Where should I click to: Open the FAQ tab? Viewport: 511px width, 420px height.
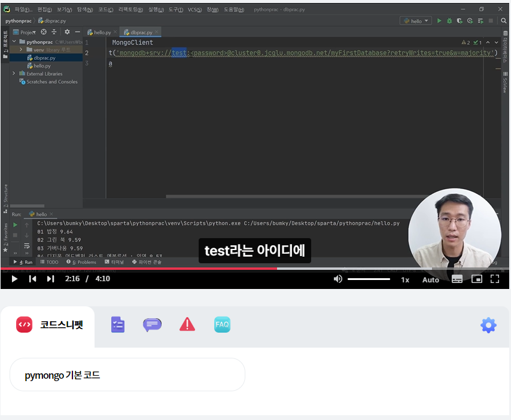pos(222,324)
